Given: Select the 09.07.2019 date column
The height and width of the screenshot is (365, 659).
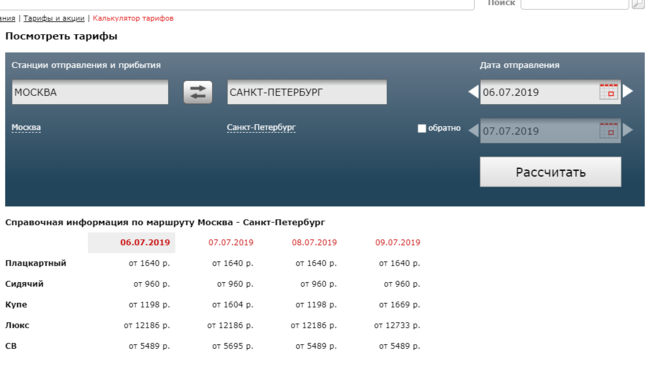Looking at the screenshot, I should [x=398, y=242].
